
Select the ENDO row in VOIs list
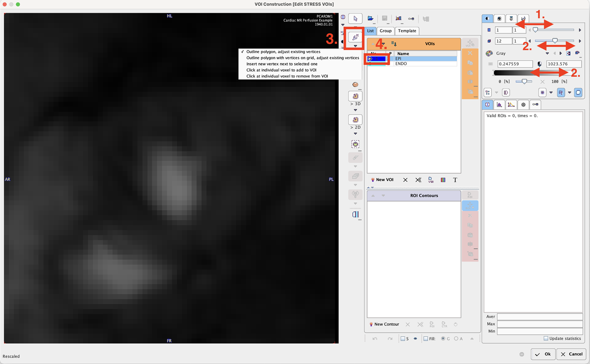click(412, 64)
